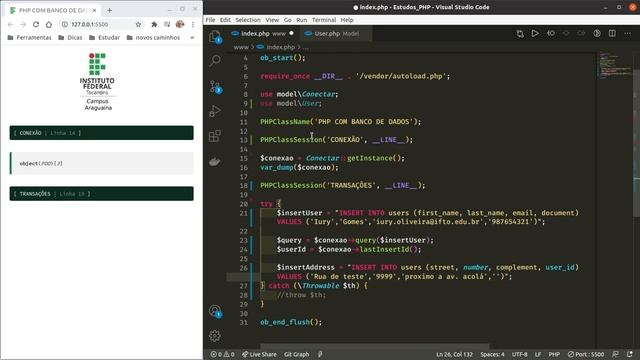
Task: Open the Accounts menu in activity bar
Action: point(215,311)
